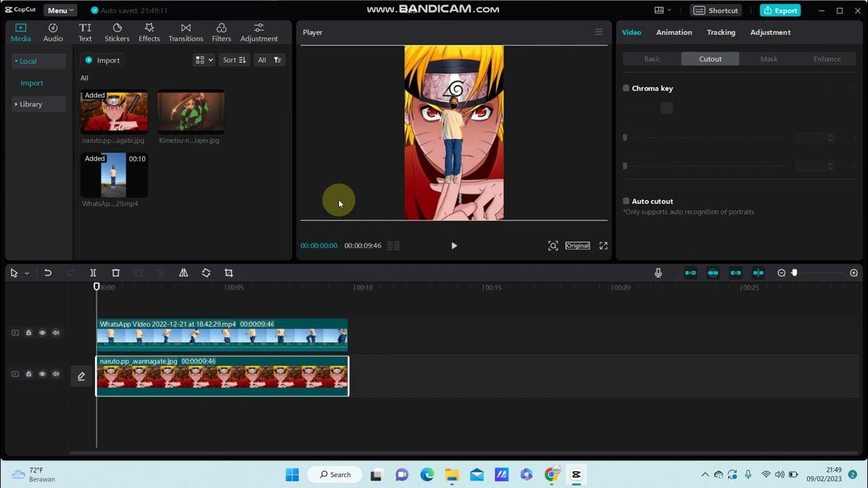Lock the naruto.pp image track

click(28, 374)
